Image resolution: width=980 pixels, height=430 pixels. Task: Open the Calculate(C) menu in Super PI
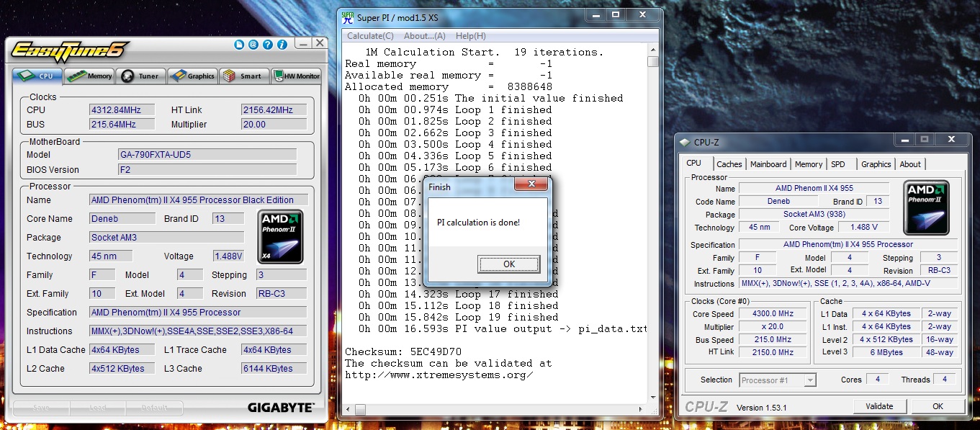pyautogui.click(x=370, y=36)
